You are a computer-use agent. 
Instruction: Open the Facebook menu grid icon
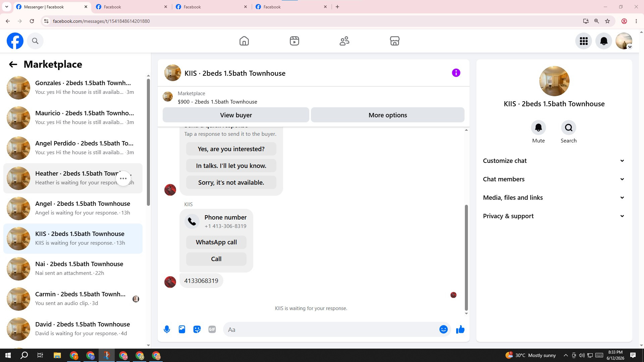tap(584, 41)
